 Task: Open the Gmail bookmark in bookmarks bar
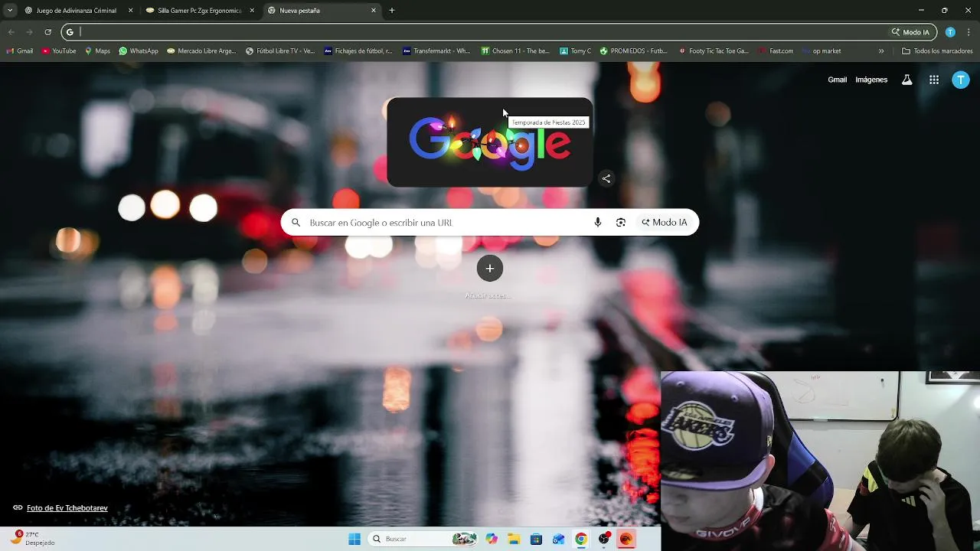coord(20,51)
